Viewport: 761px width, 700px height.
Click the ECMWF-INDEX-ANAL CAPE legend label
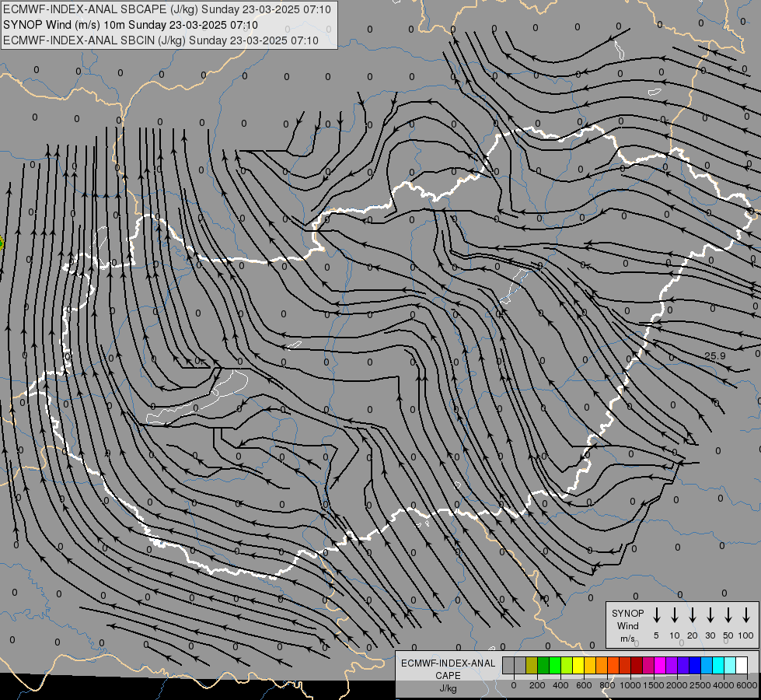(x=448, y=669)
